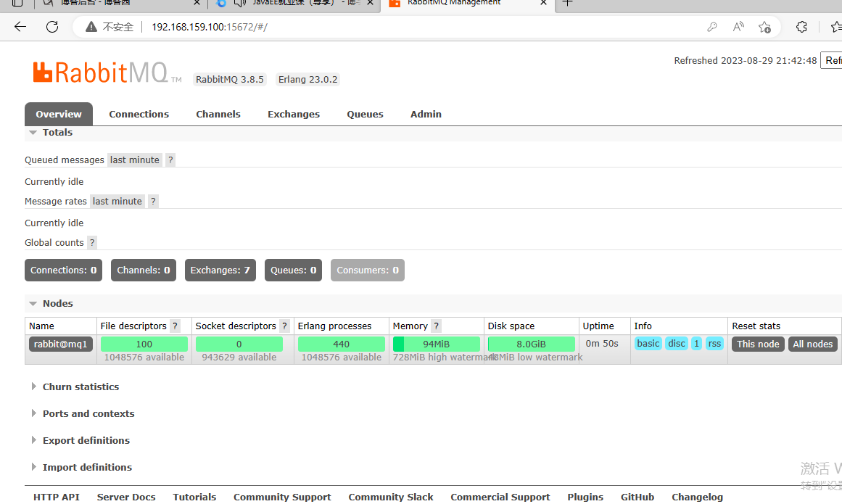
Task: Click the RabbitMQ 3.8.5 version label
Action: tap(230, 80)
